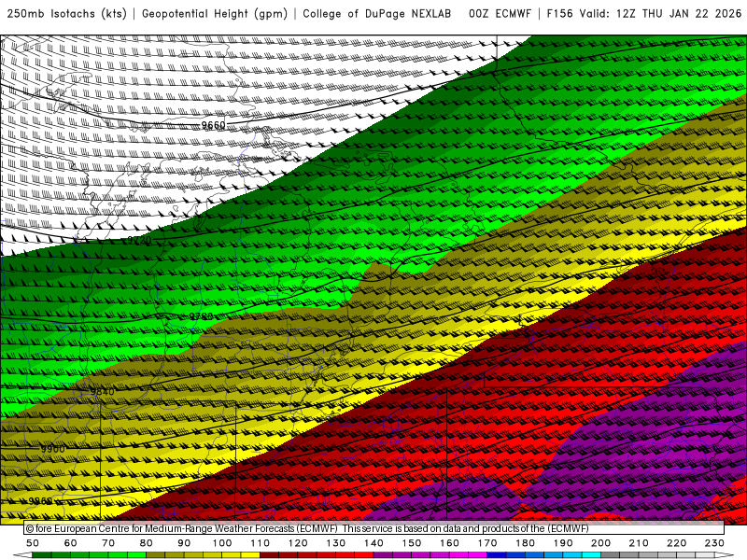The image size is (747, 560).
Task: Select the cyan legend swatch just left of 200
Action: [x=592, y=555]
